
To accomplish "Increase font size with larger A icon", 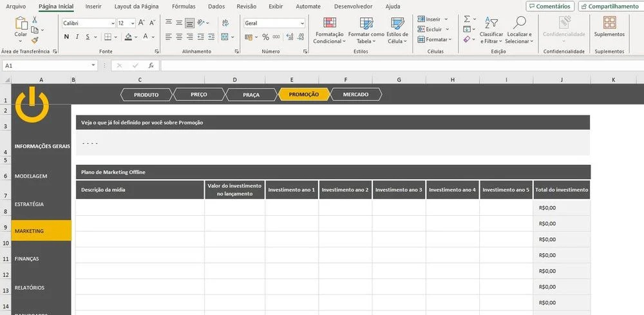I will click(141, 23).
